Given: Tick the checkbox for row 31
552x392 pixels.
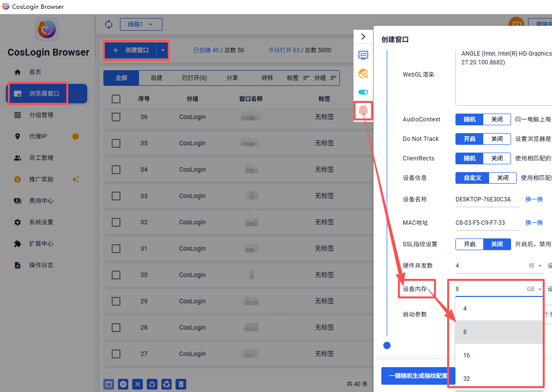Looking at the screenshot, I should (116, 249).
